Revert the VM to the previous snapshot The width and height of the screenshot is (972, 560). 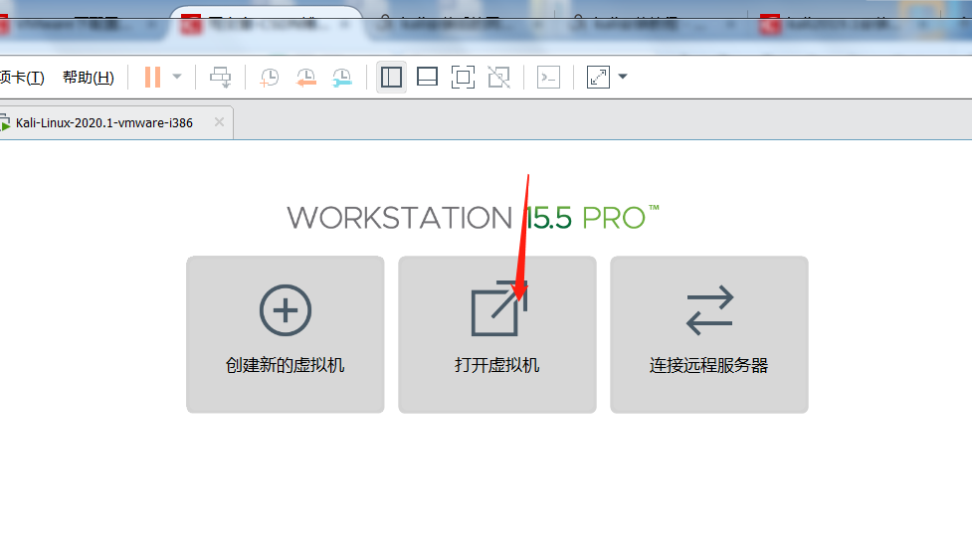[x=305, y=78]
